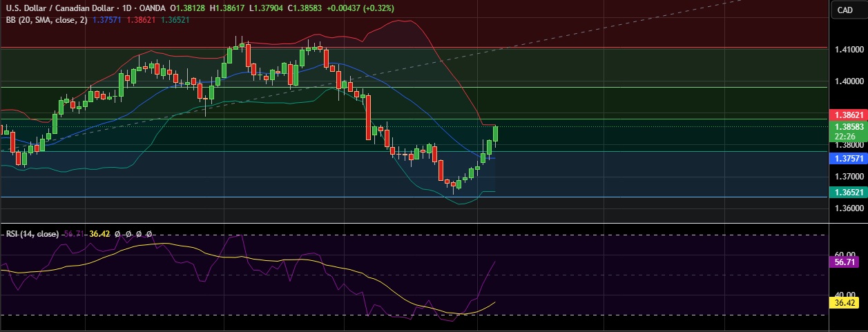The height and width of the screenshot is (332, 868).
Task: Click the blue 1.37571 price axis label
Action: pos(847,158)
